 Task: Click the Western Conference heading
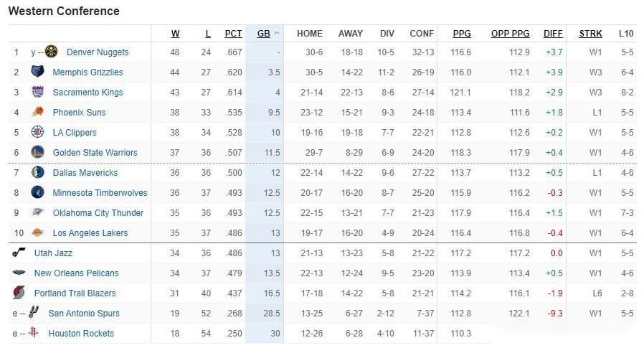64,11
